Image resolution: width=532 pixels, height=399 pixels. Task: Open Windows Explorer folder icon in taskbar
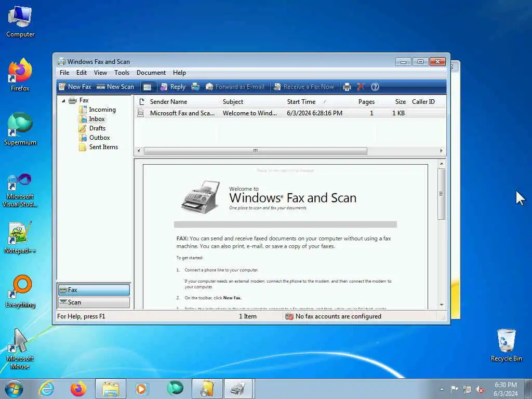111,389
